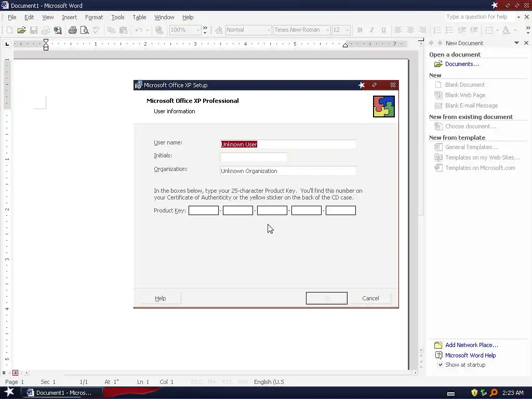This screenshot has height=399, width=532.
Task: Click Cancel in Office XP Setup dialog
Action: coord(370,298)
